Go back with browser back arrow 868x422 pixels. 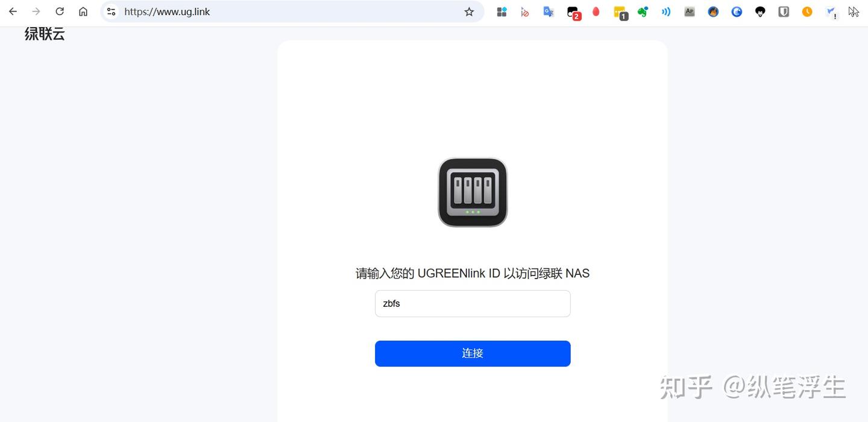click(x=13, y=11)
